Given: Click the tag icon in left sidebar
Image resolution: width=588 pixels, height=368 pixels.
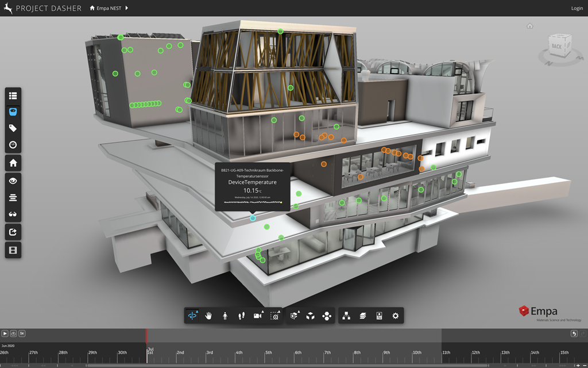Looking at the screenshot, I should pos(13,128).
